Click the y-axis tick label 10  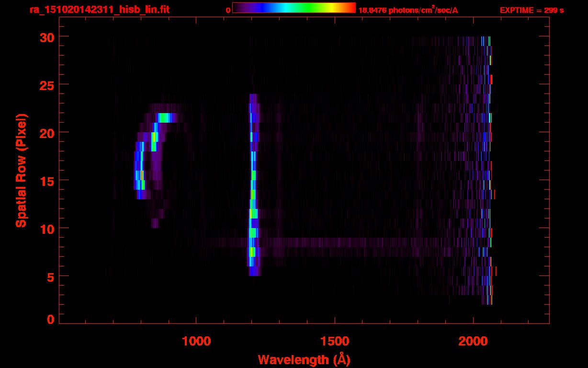pyautogui.click(x=46, y=229)
